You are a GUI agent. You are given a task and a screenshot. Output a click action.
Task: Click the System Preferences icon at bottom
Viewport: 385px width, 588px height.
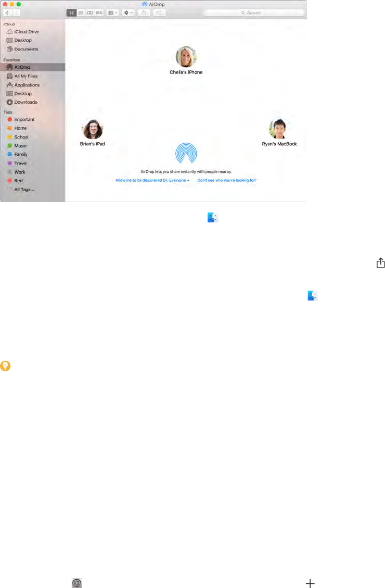(x=77, y=583)
